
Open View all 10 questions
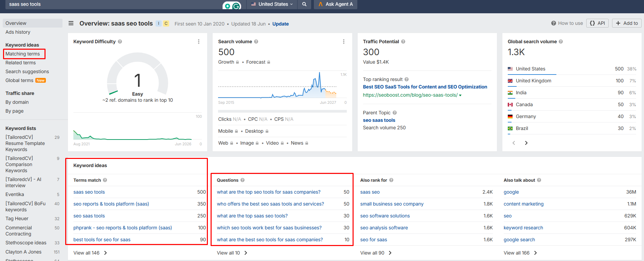click(x=232, y=253)
